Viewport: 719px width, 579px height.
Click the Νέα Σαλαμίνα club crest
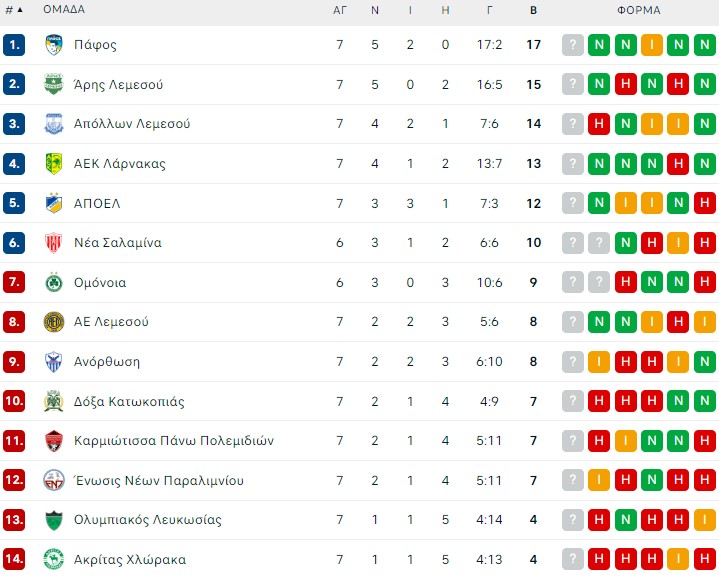54,243
